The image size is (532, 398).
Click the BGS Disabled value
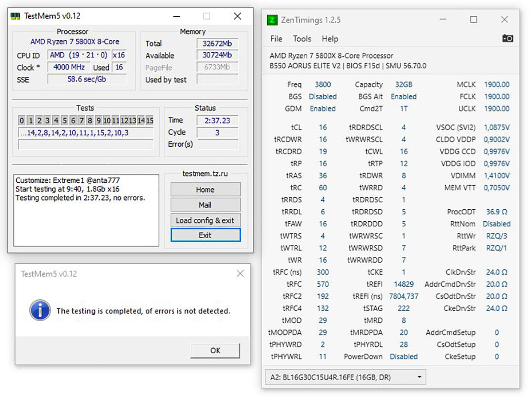[323, 97]
